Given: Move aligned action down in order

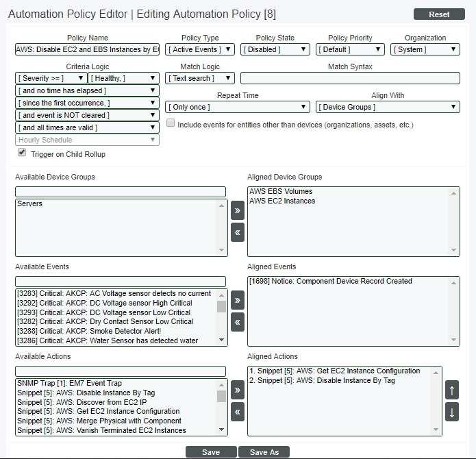Looking at the screenshot, I should (x=452, y=413).
